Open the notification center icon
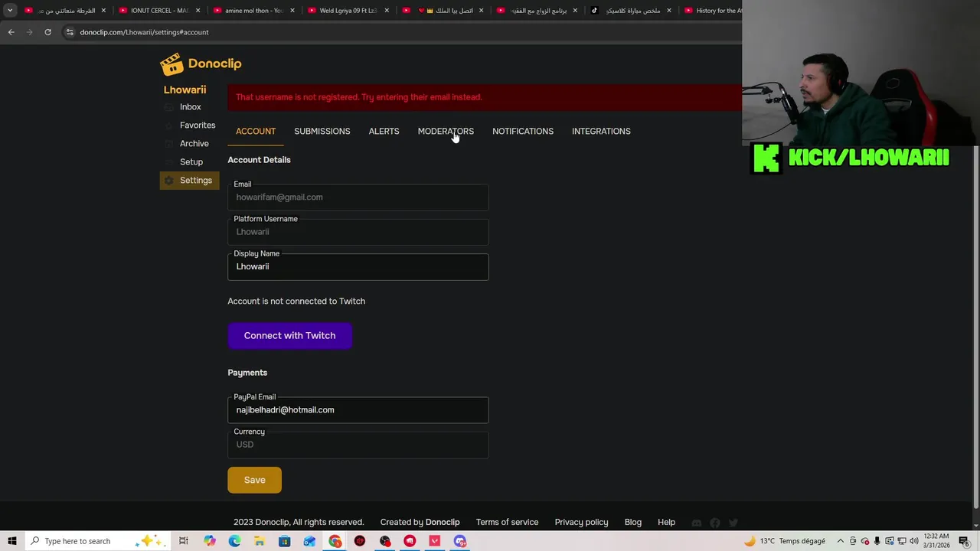The image size is (980, 551). pyautogui.click(x=965, y=541)
